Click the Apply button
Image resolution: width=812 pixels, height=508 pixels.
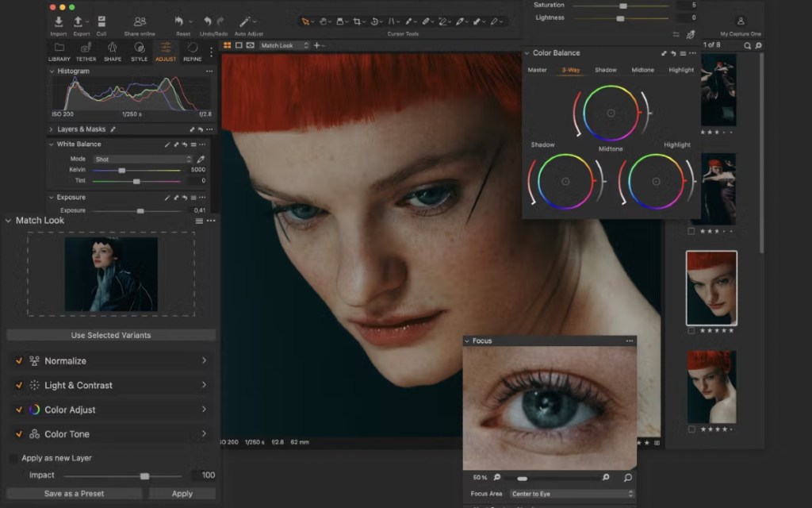coord(182,493)
